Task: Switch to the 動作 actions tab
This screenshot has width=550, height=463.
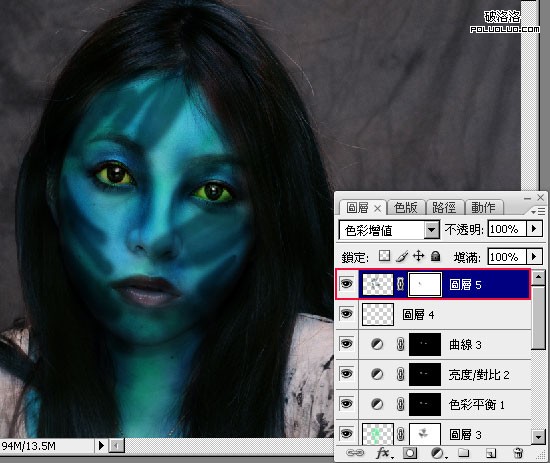Action: [483, 208]
